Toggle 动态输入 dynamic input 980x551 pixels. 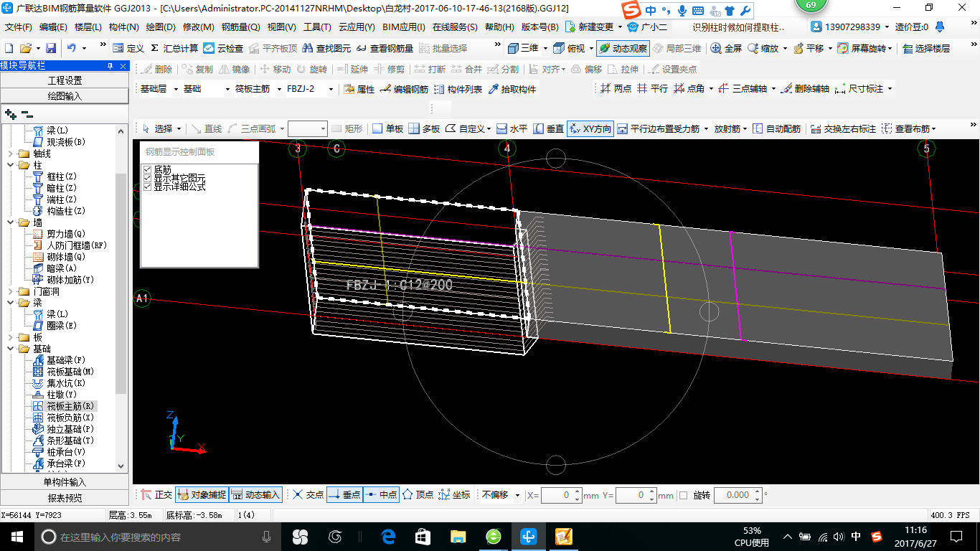tap(255, 494)
